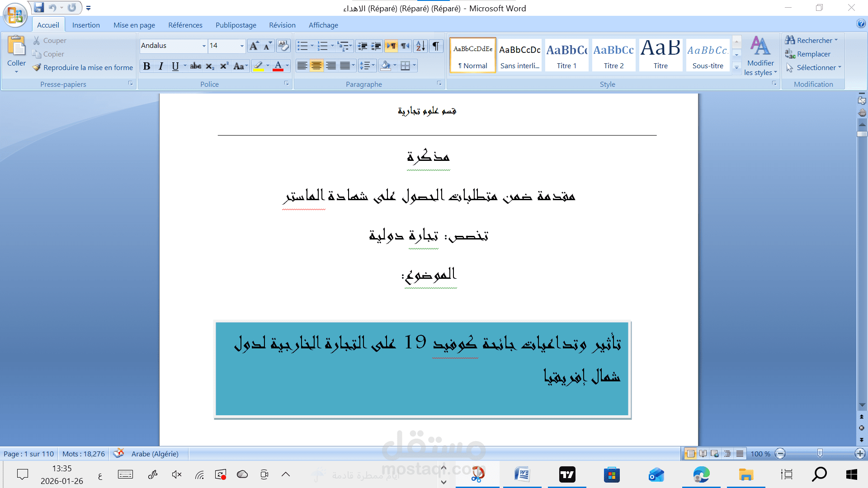Toggle strikethrough formatting
Screen dimensions: 868x488
196,66
